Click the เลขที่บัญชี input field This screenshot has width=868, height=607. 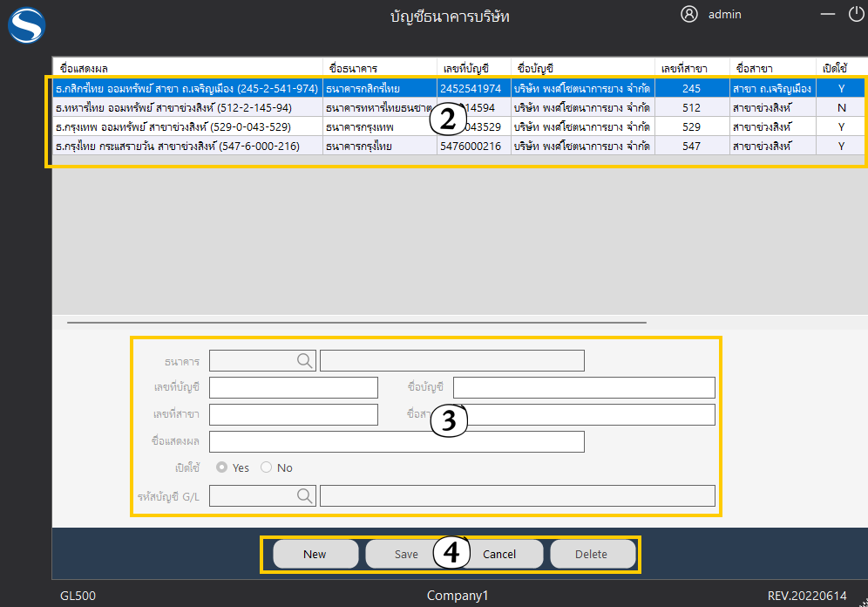(294, 387)
